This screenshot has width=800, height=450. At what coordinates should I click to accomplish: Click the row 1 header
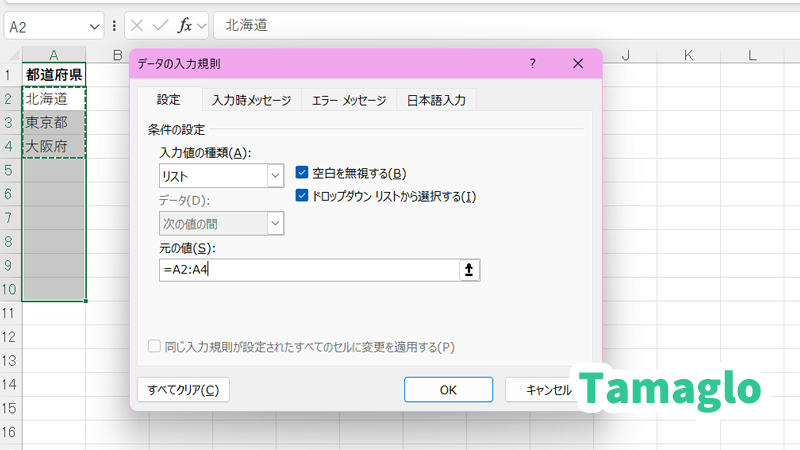9,75
